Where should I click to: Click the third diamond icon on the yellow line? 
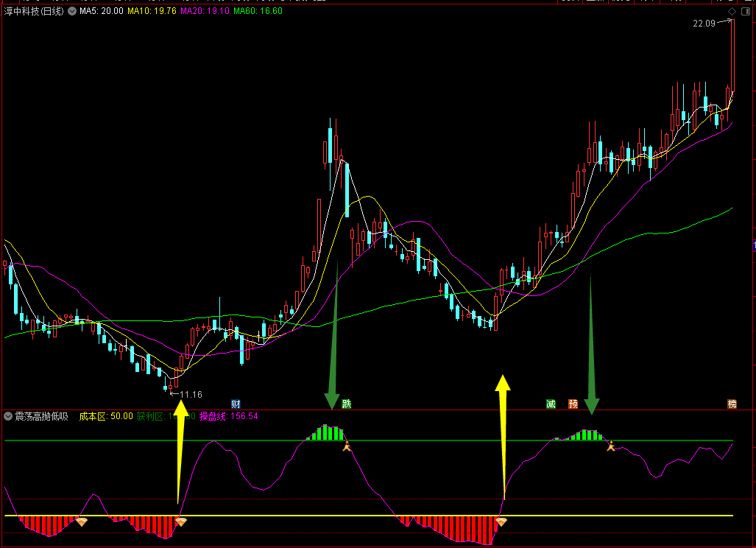coord(501,521)
